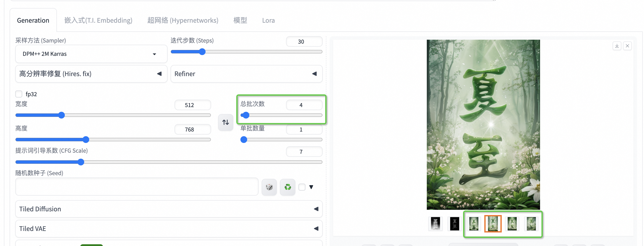This screenshot has height=246, width=644.
Task: Click the CFG Scale slider handle
Action: 81,162
